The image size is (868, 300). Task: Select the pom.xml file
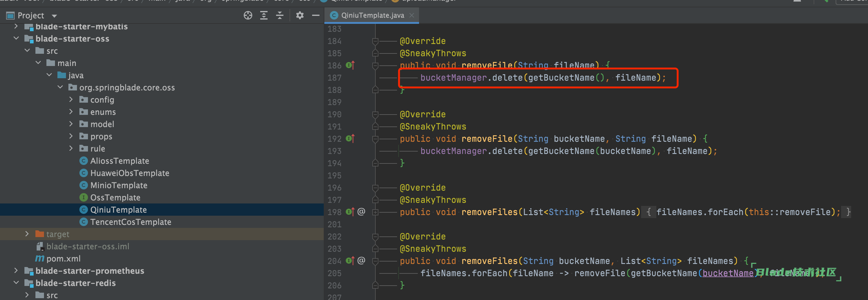63,258
